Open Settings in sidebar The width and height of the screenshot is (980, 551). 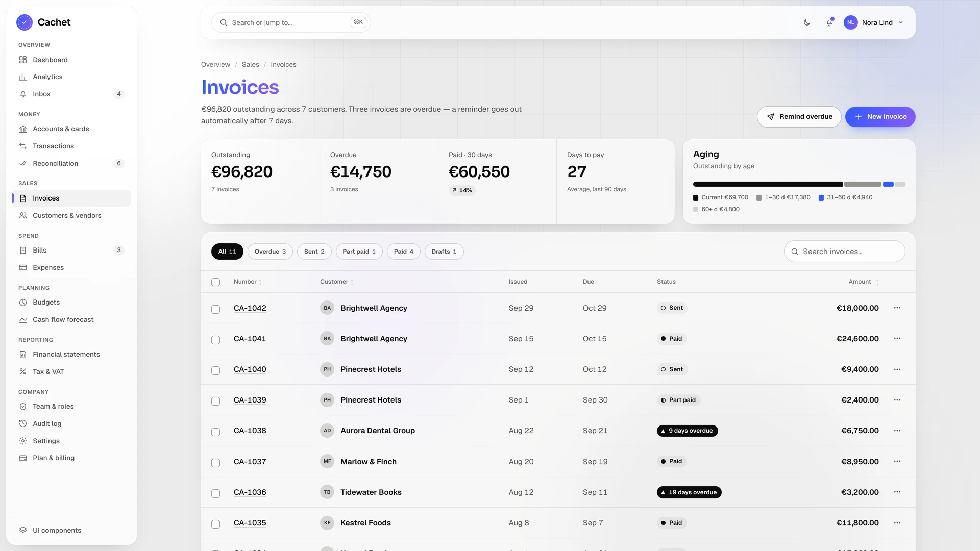[x=71, y=441]
